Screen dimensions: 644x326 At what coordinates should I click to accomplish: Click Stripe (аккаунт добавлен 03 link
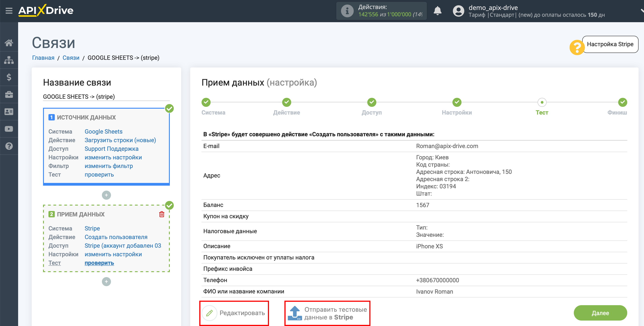pos(123,245)
